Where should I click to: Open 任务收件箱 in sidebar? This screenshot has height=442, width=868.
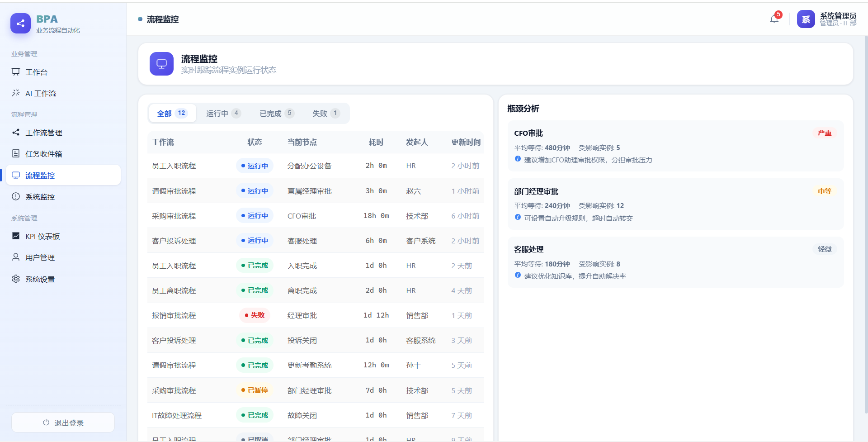click(x=63, y=154)
